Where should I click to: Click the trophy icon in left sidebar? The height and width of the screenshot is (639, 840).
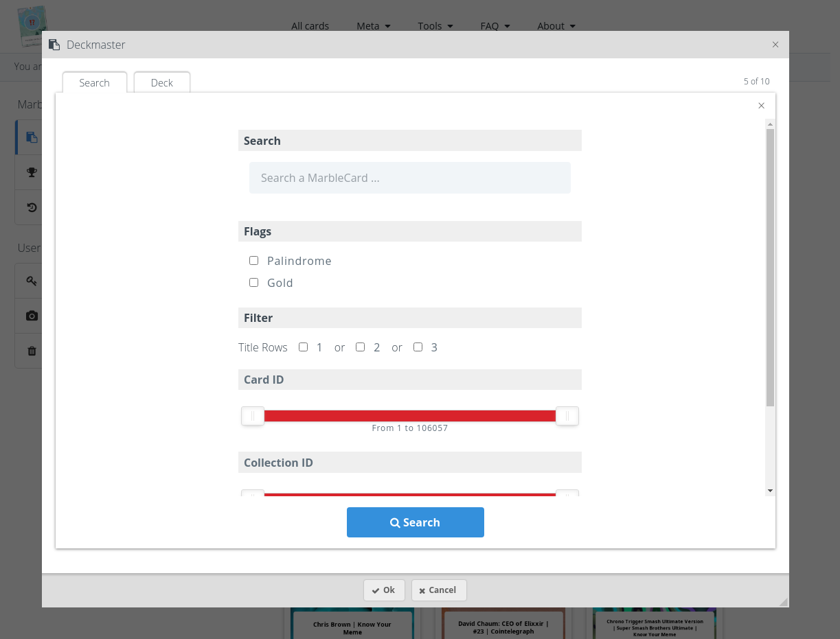(32, 172)
